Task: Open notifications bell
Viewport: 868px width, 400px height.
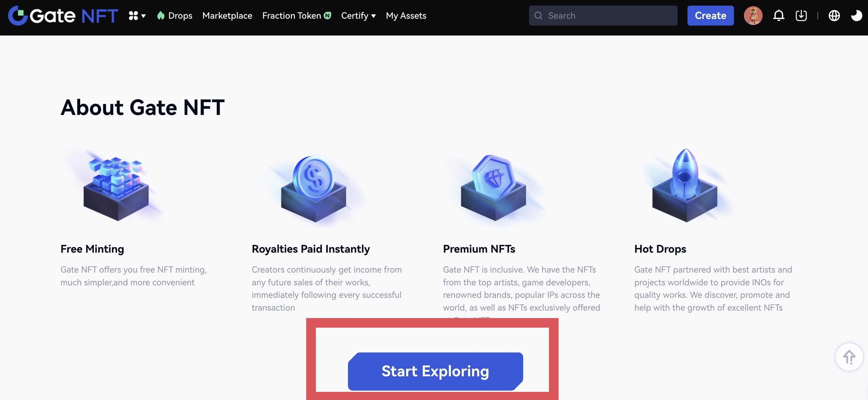Action: click(779, 16)
